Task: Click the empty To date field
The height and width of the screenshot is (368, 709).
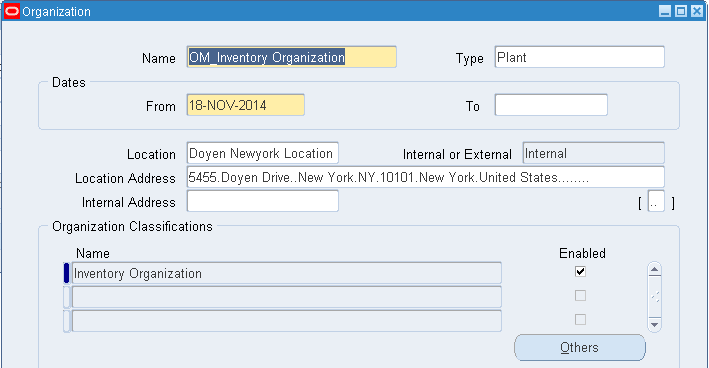Action: click(x=551, y=105)
